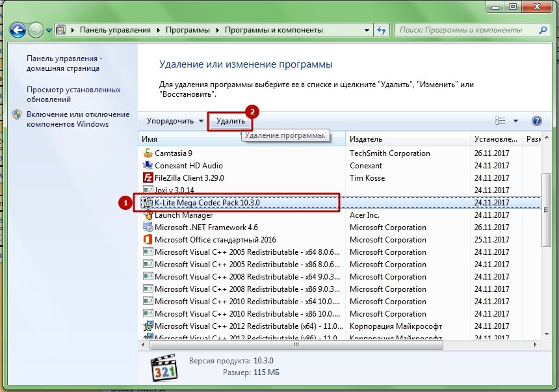Click icon of Visual C++ 2010 x64 entry
The height and width of the screenshot is (392, 559).
tap(148, 302)
